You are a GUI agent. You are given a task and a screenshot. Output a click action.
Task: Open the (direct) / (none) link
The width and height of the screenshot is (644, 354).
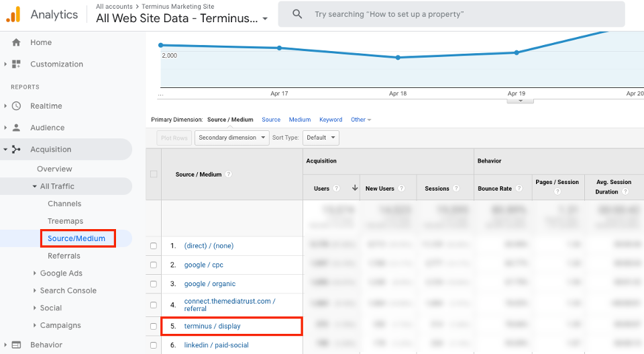pos(209,246)
